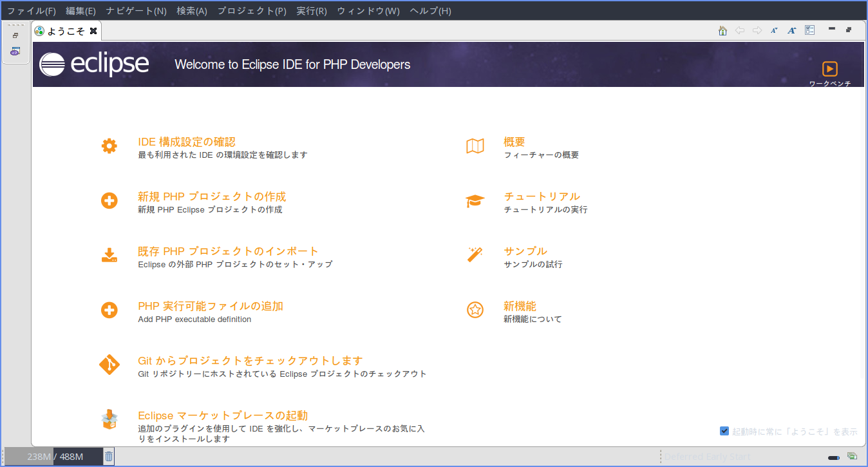Select the ようこそ tab
This screenshot has height=467, width=868.
click(66, 30)
